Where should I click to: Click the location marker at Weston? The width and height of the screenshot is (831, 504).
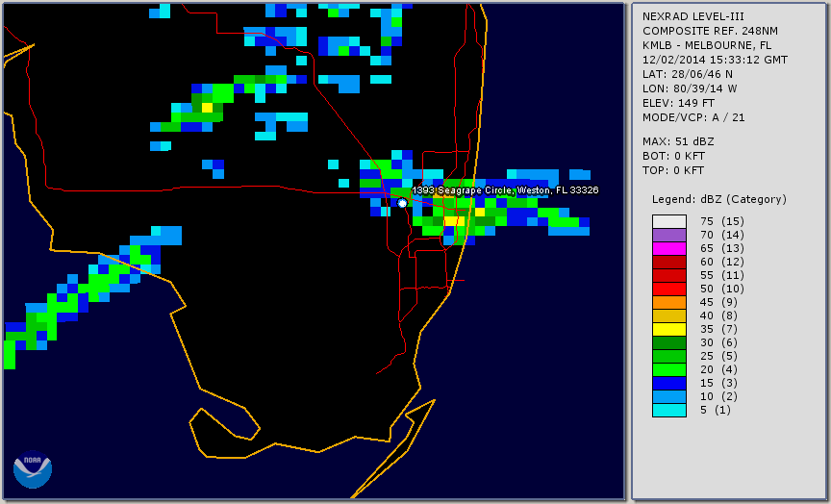pyautogui.click(x=402, y=203)
